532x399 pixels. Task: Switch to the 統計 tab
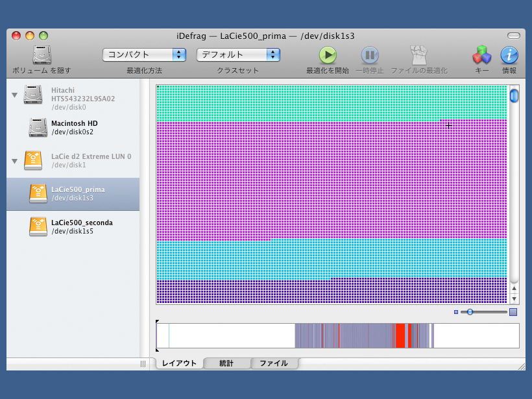click(x=226, y=363)
